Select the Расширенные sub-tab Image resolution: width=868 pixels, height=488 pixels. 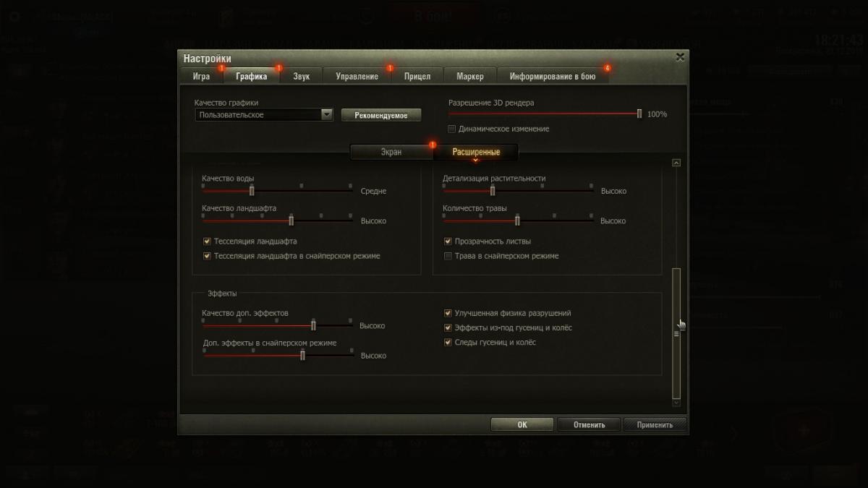(475, 152)
